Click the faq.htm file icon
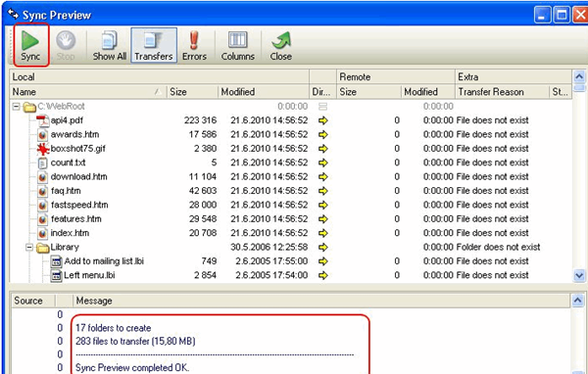Screen dimensions: 588x374 click(x=43, y=191)
